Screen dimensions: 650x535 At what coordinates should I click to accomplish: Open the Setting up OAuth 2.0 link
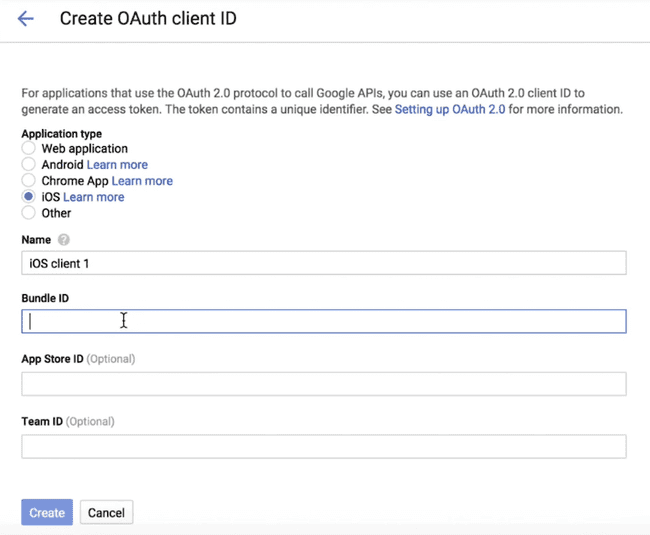(x=449, y=109)
